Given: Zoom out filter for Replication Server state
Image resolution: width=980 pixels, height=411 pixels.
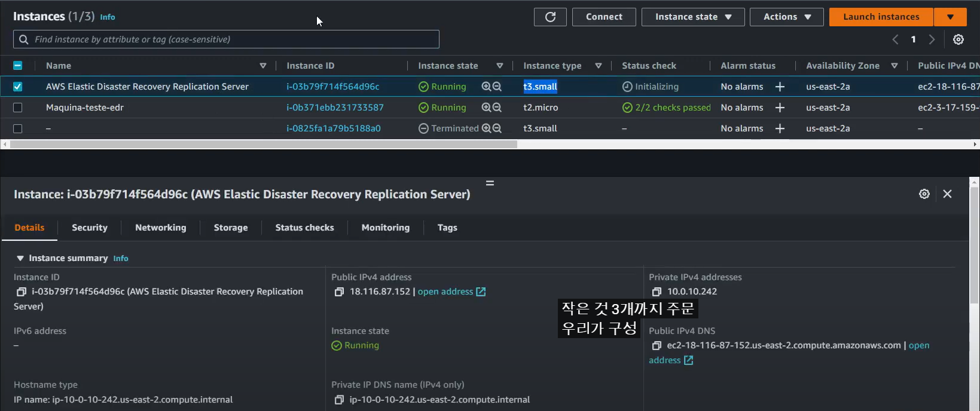Looking at the screenshot, I should [x=497, y=87].
